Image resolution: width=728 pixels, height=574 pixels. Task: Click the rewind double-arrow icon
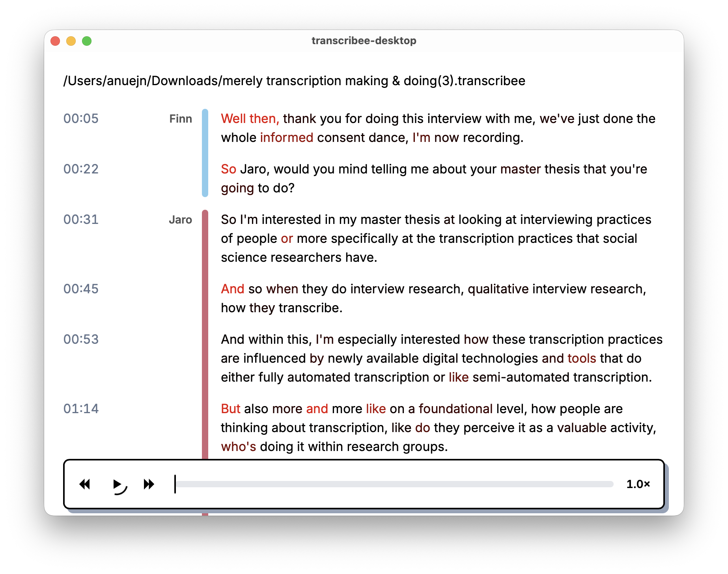85,484
